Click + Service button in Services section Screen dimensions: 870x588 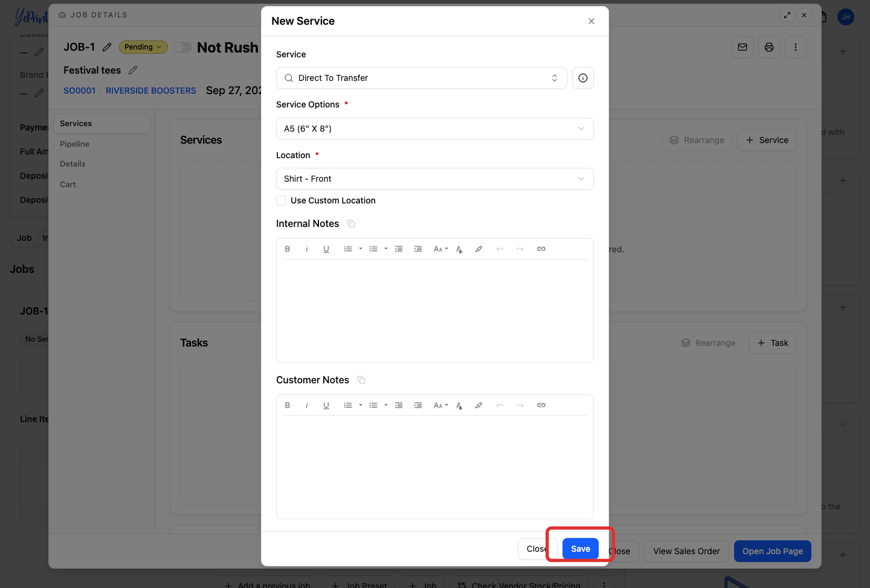pyautogui.click(x=767, y=140)
